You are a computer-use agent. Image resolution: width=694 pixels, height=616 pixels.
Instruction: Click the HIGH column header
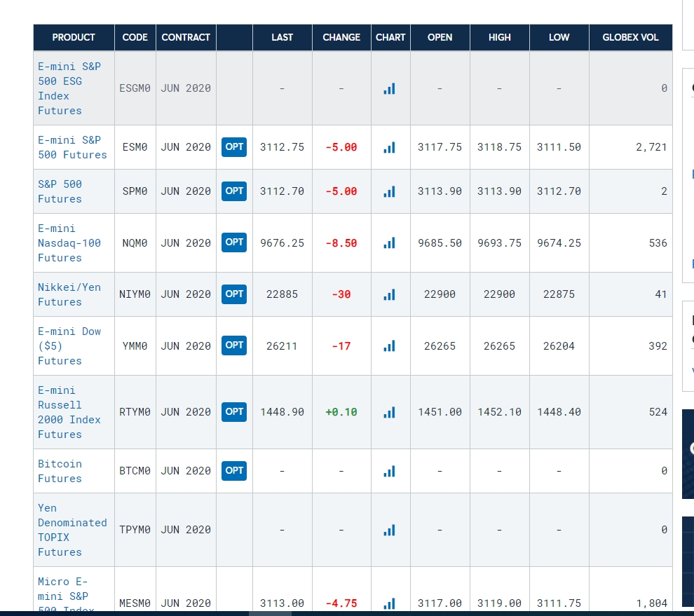(500, 38)
